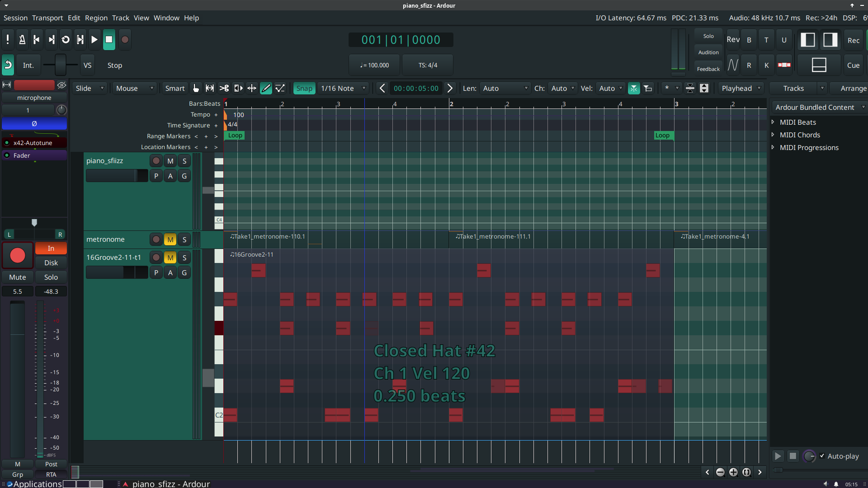Image resolution: width=868 pixels, height=488 pixels.
Task: Open the 1/16 Note grid dropdown
Action: coord(343,88)
